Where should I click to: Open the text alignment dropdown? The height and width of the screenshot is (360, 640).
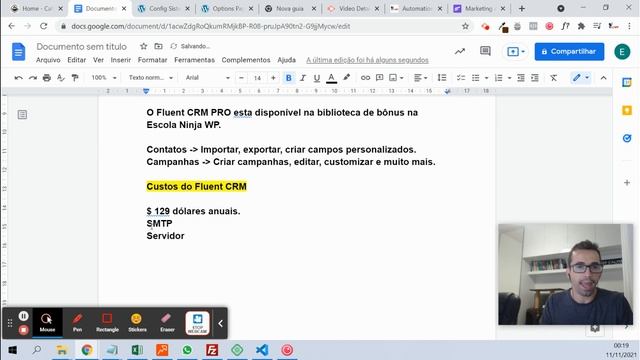pyautogui.click(x=420, y=78)
